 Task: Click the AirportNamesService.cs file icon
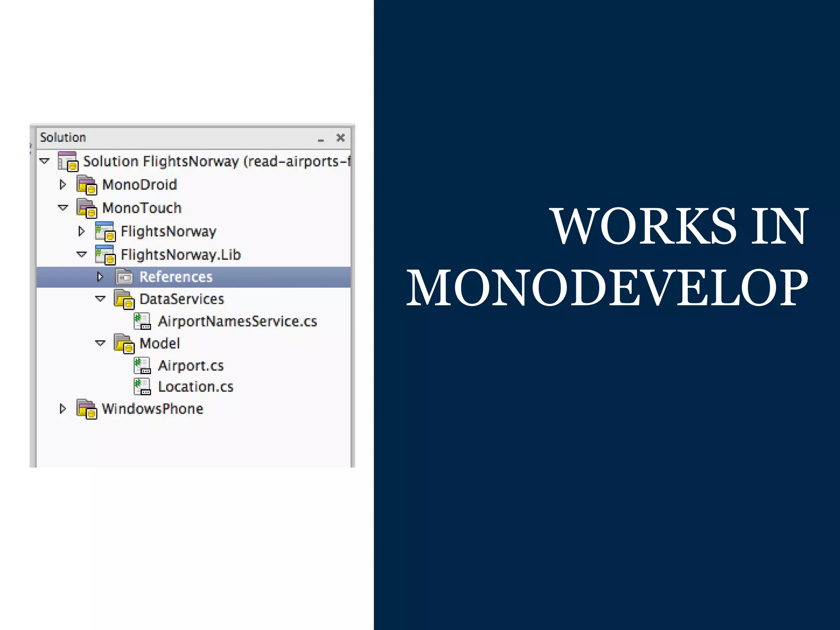pos(142,321)
